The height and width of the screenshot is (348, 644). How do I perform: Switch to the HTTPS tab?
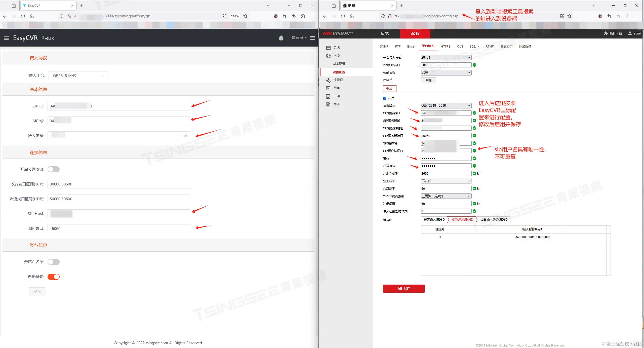(x=445, y=47)
